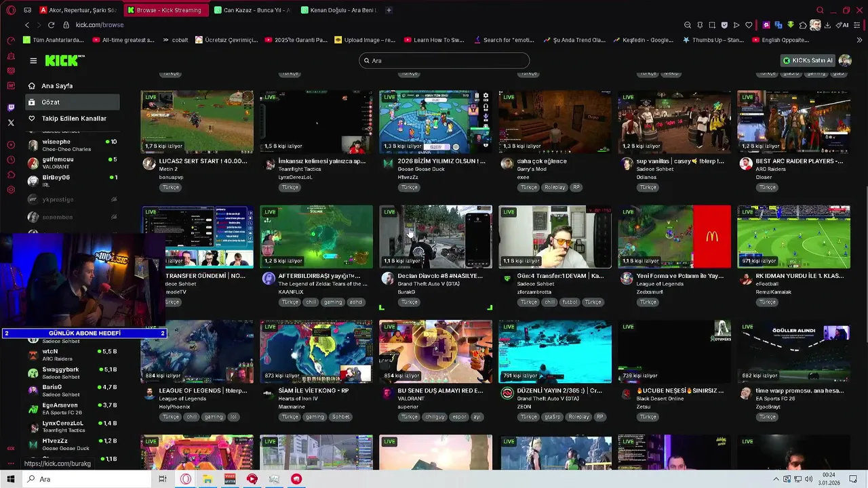
Task: Click the KICKs Satın Al button
Action: (808, 60)
